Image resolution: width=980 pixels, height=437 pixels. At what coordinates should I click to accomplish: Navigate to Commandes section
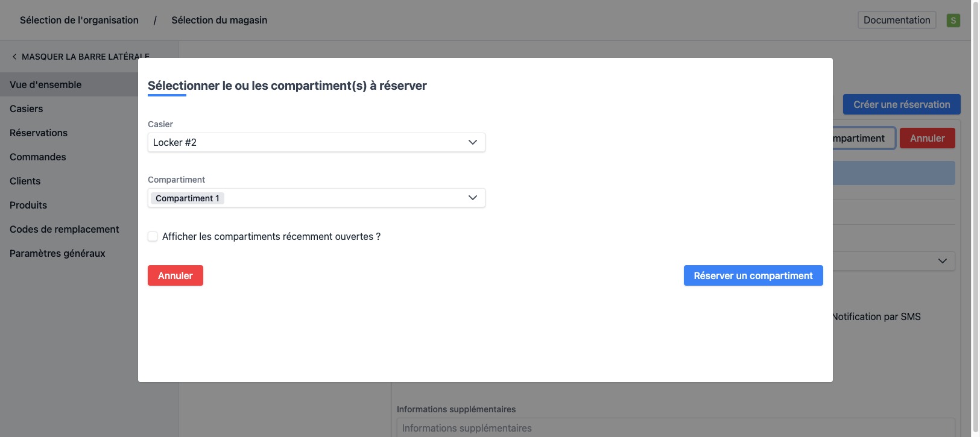point(38,157)
